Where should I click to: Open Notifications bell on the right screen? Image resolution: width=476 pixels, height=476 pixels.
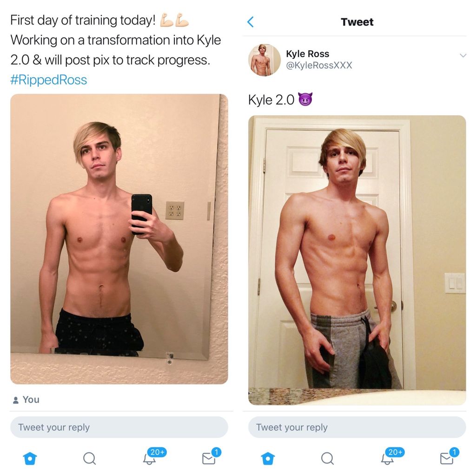click(387, 459)
